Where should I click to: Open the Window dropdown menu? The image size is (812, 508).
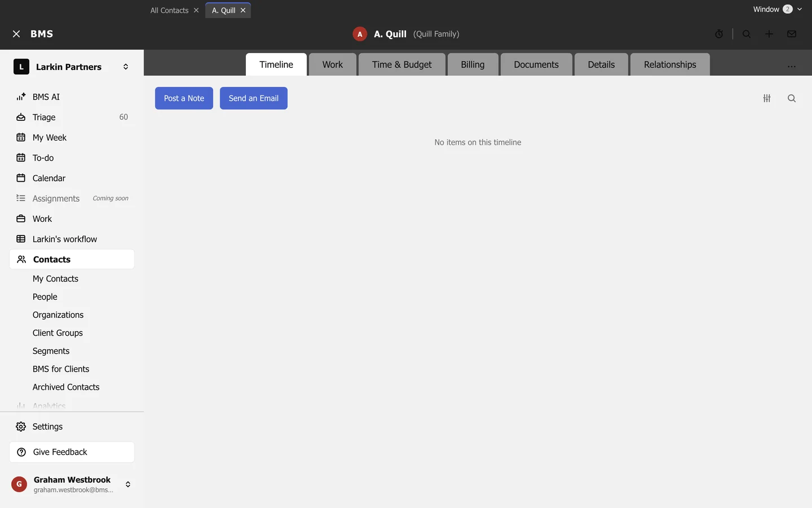pos(777,9)
